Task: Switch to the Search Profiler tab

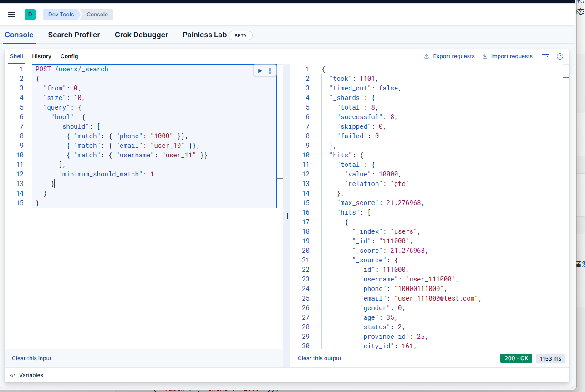Action: 74,35
